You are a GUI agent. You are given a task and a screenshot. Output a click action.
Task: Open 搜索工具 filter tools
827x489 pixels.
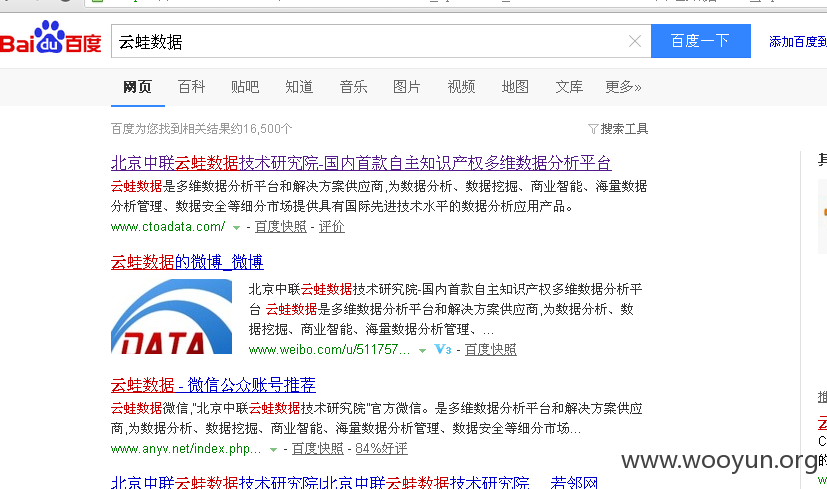point(618,129)
